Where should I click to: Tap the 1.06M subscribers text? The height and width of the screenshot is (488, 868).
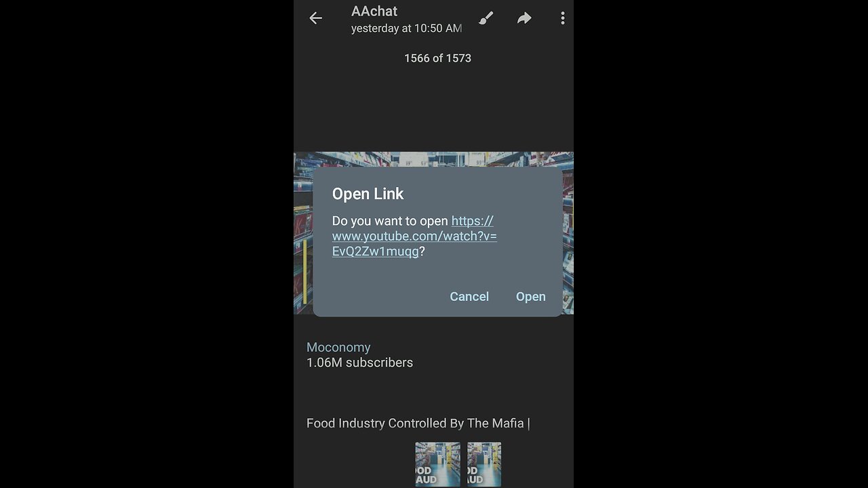[359, 363]
